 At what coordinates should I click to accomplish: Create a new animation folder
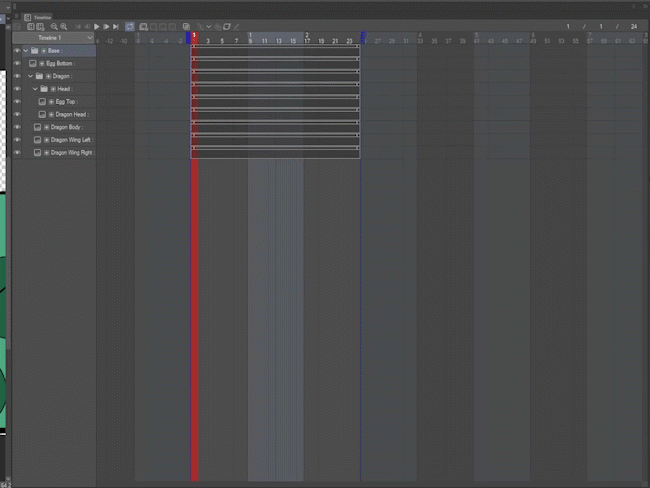[143, 27]
